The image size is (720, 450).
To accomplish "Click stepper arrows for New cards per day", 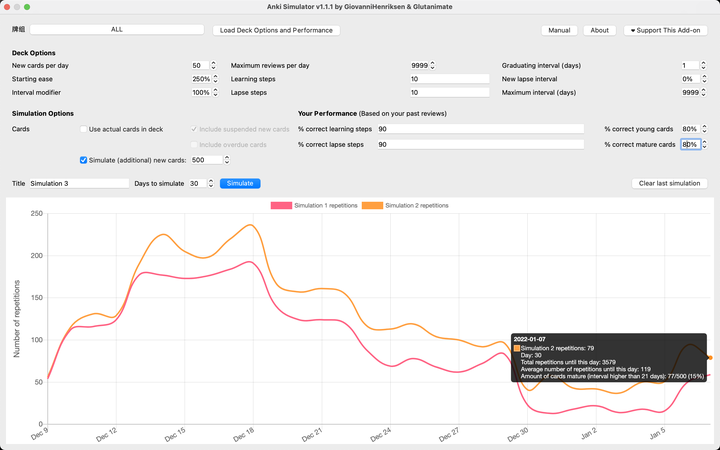I will click(212, 66).
